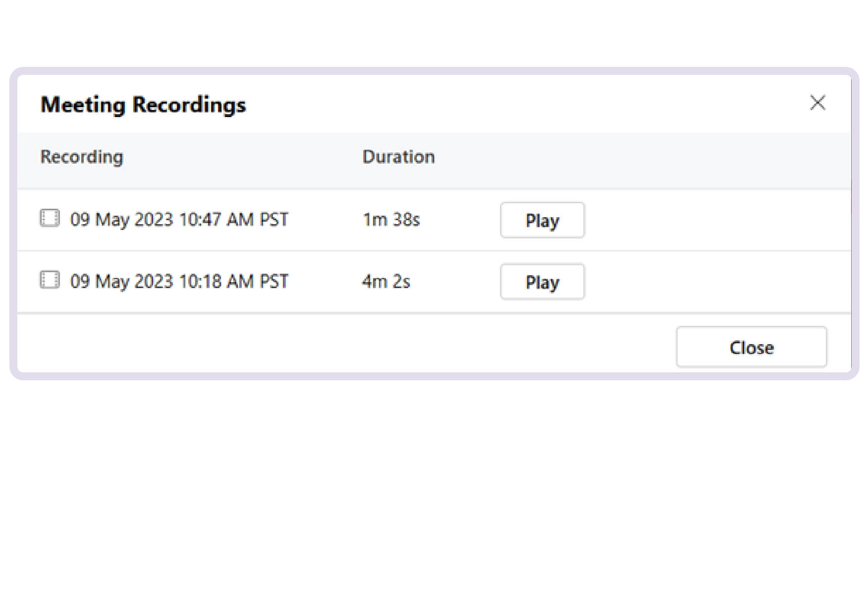The height and width of the screenshot is (595, 868).
Task: Click the duration label showing 1m 38s
Action: (391, 219)
